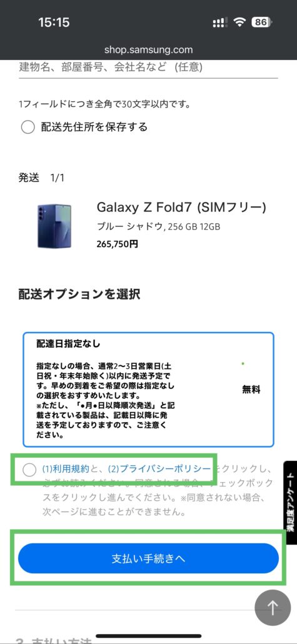The image size is (297, 644).
Task: Tap the Wi-Fi icon in status bar
Action: [x=239, y=22]
